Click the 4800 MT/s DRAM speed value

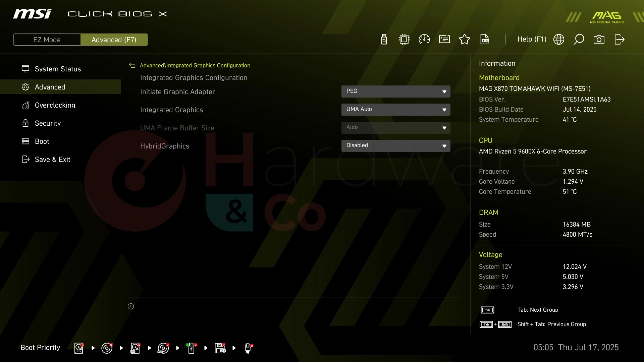point(577,235)
